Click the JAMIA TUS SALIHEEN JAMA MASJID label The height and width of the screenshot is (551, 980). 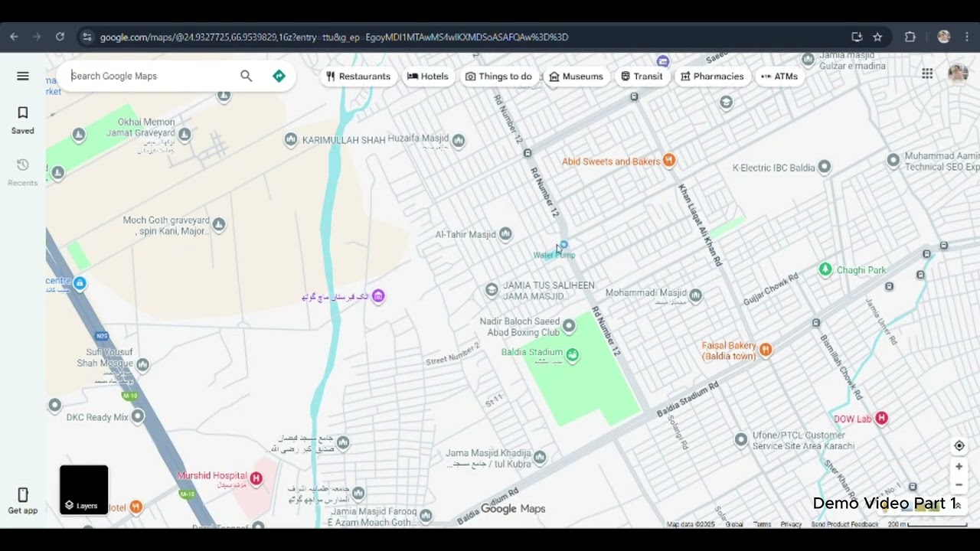[549, 291]
